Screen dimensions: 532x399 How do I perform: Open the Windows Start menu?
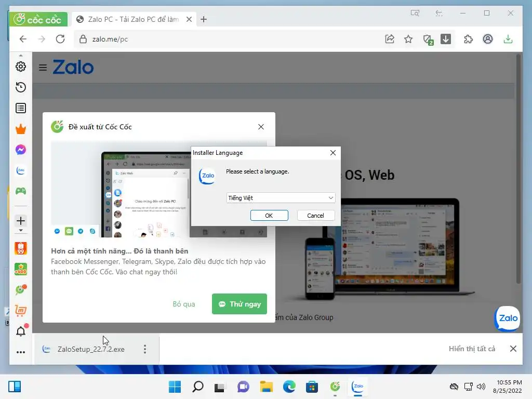[175, 387]
